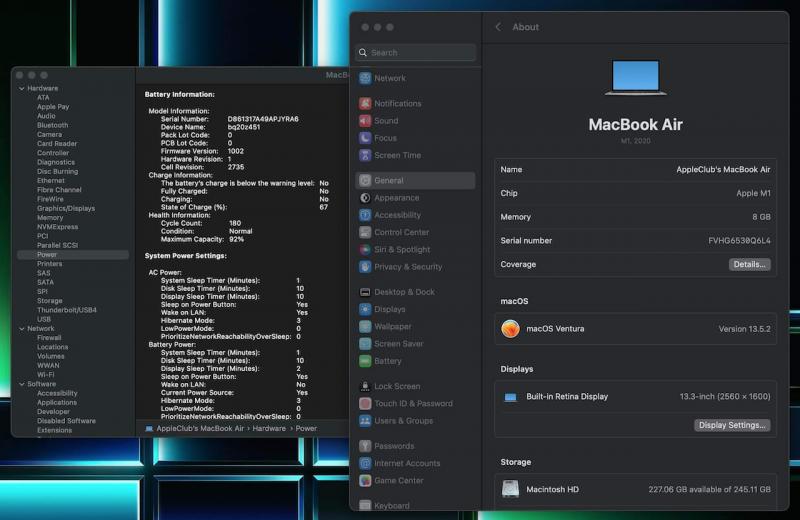Click the MacBook Air image thumbnail

636,78
